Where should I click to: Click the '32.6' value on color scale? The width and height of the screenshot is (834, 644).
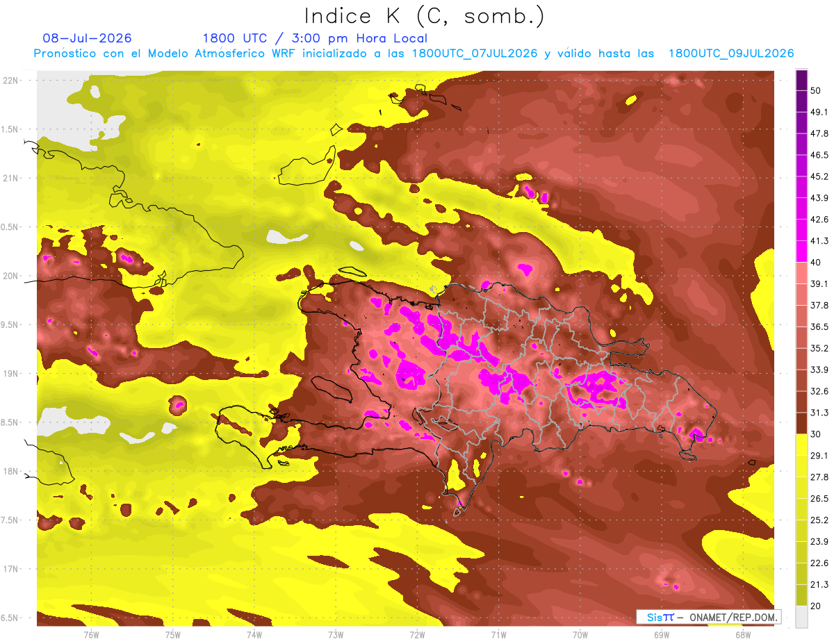click(x=819, y=391)
